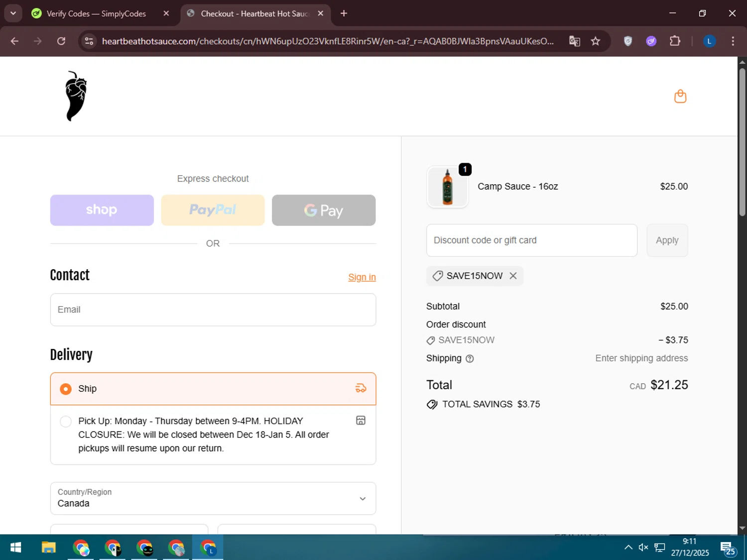Open a new browser tab

click(x=344, y=13)
